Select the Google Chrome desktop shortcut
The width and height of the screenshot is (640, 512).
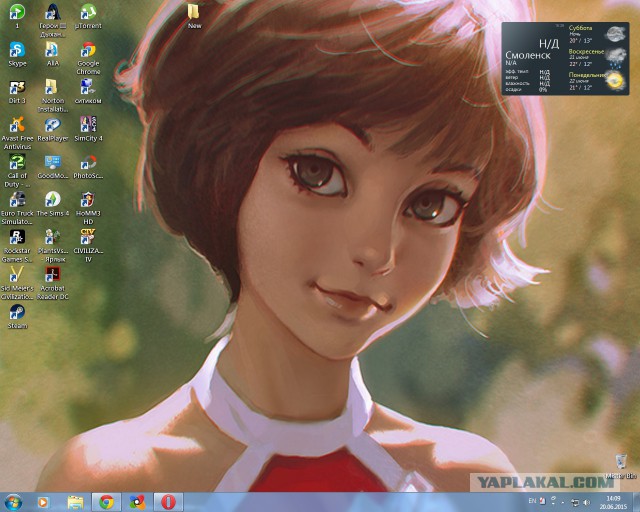tap(88, 58)
